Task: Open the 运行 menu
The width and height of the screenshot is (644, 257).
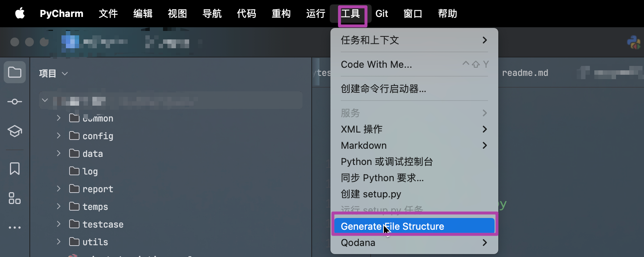Action: coord(316,14)
